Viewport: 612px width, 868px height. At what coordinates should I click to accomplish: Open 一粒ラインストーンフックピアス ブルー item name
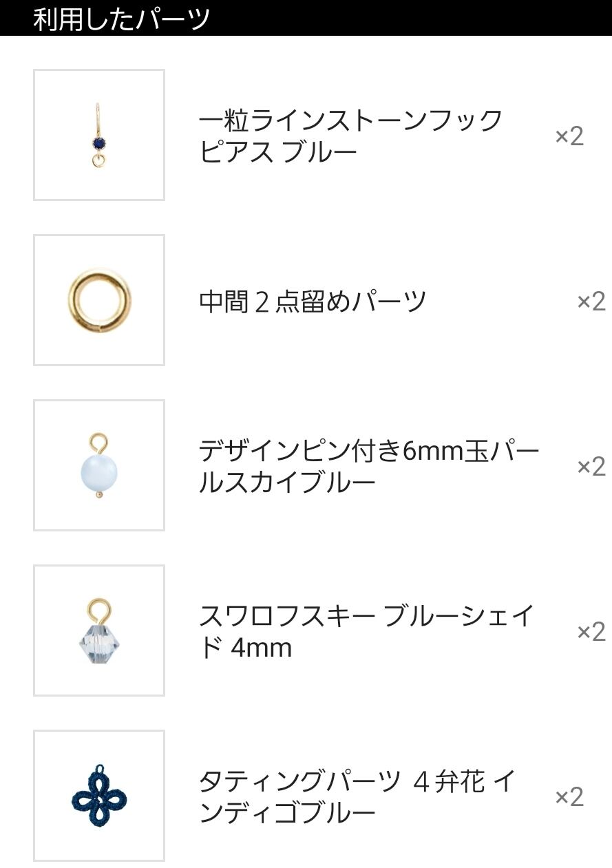(x=350, y=135)
